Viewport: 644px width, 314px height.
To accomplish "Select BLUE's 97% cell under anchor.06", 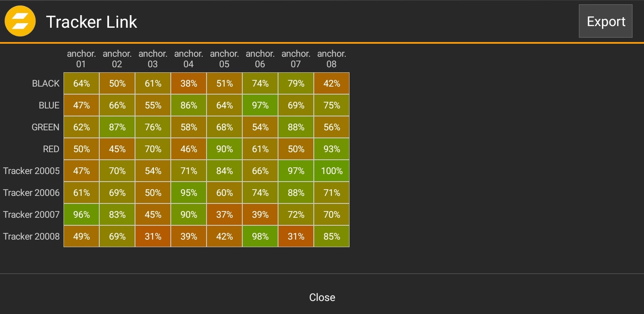I will point(260,106).
